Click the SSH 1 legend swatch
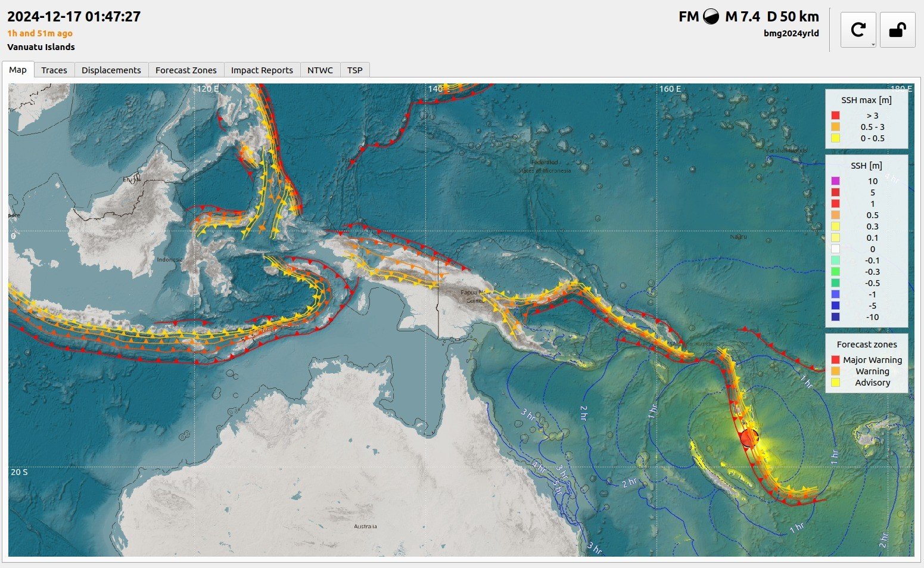Screen dimensions: 924x568 pos(835,204)
